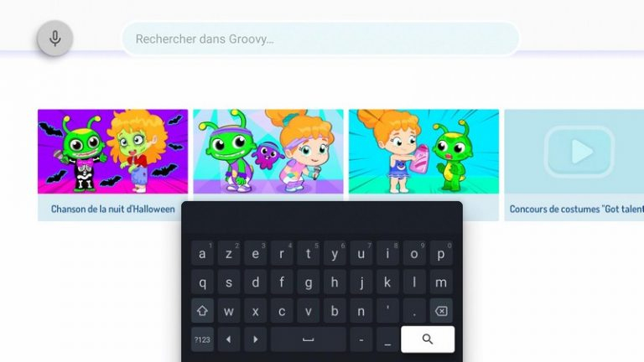This screenshot has width=644, height=362.
Task: Play the Concours de costumes placeholder video
Action: tap(579, 152)
